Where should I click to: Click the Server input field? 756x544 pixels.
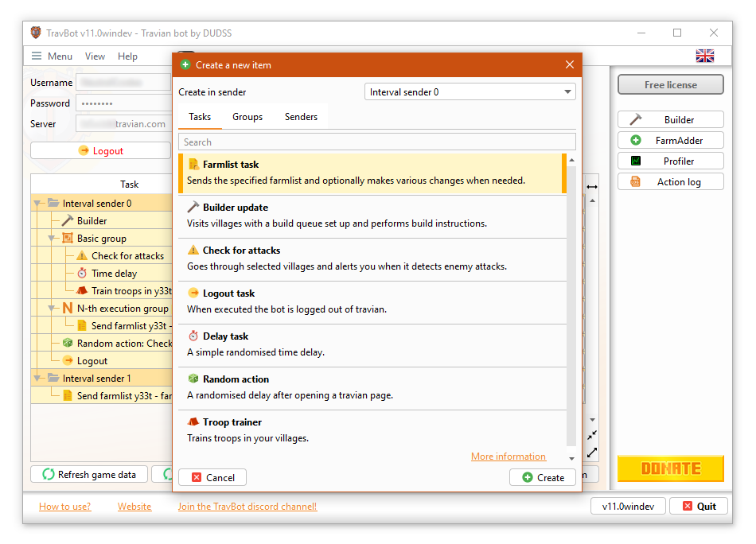pyautogui.click(x=123, y=124)
